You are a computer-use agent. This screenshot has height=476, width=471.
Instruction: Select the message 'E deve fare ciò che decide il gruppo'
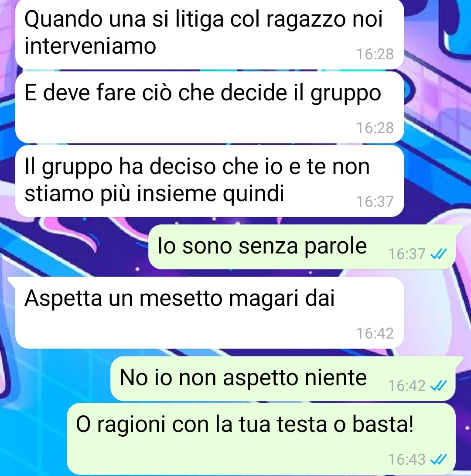[209, 107]
